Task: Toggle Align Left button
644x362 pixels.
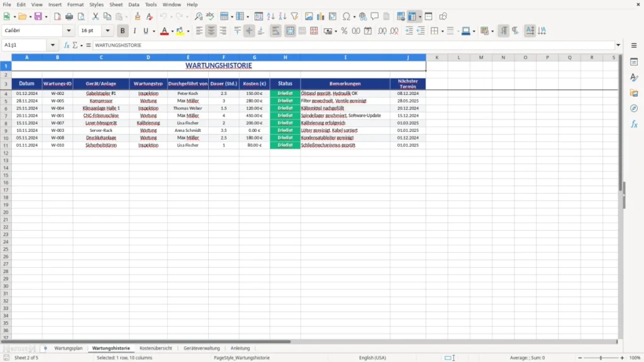Action: tap(199, 31)
